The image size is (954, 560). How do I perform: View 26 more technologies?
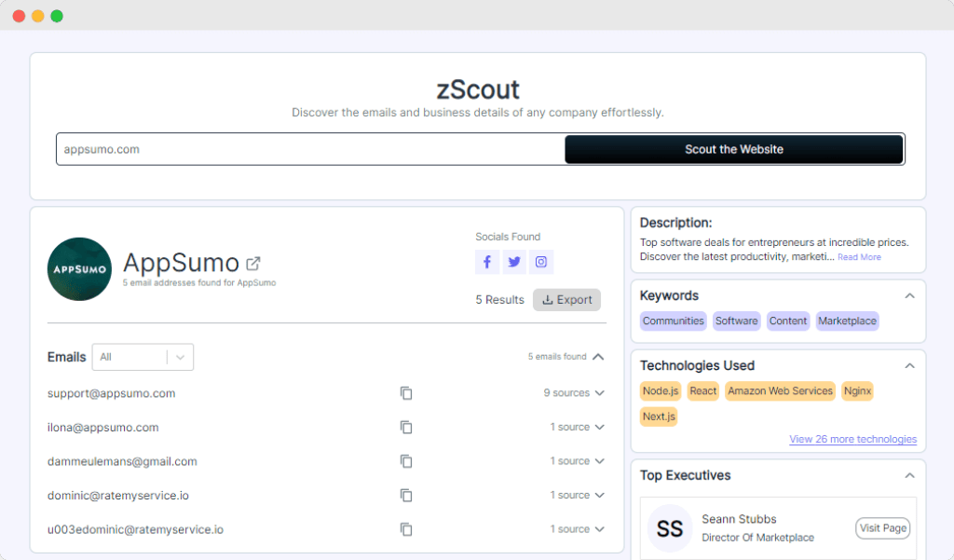853,438
